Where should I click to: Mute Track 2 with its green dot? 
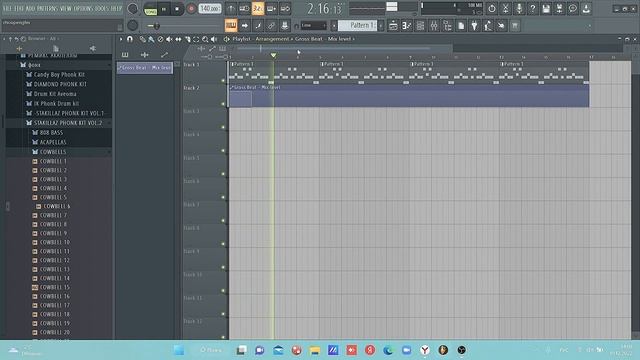tap(223, 104)
